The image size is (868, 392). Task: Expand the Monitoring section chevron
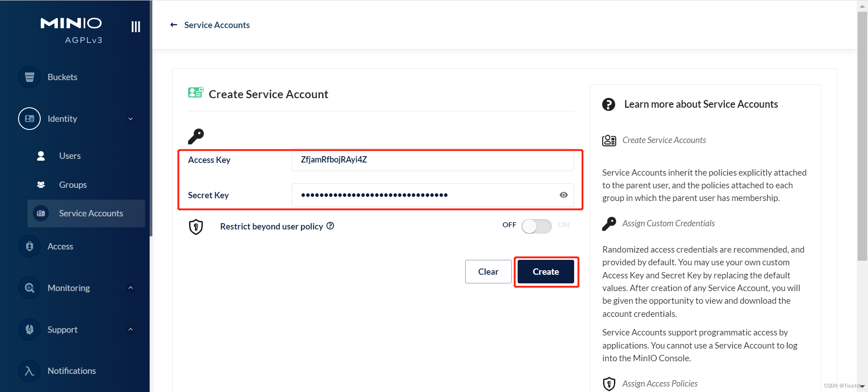coord(131,288)
